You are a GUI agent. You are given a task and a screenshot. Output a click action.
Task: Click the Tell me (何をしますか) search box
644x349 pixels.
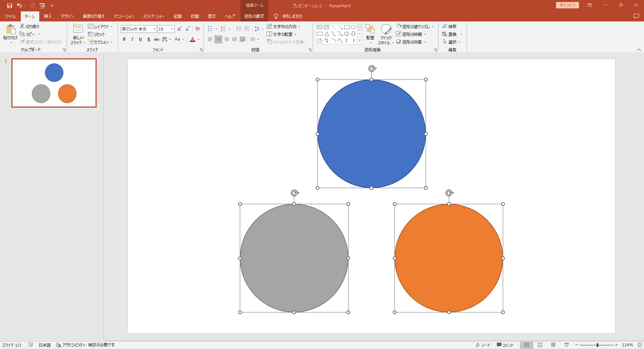pyautogui.click(x=288, y=16)
